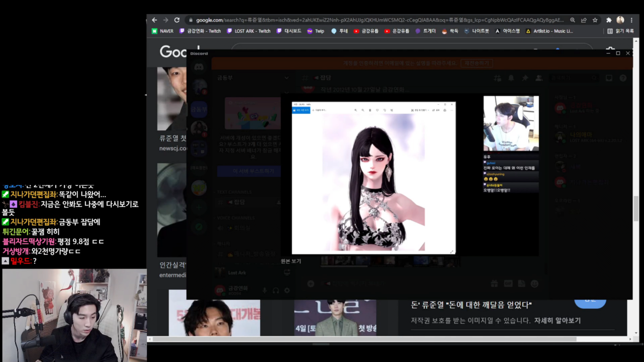Open the 읽기 목록 reading list

click(x=621, y=31)
